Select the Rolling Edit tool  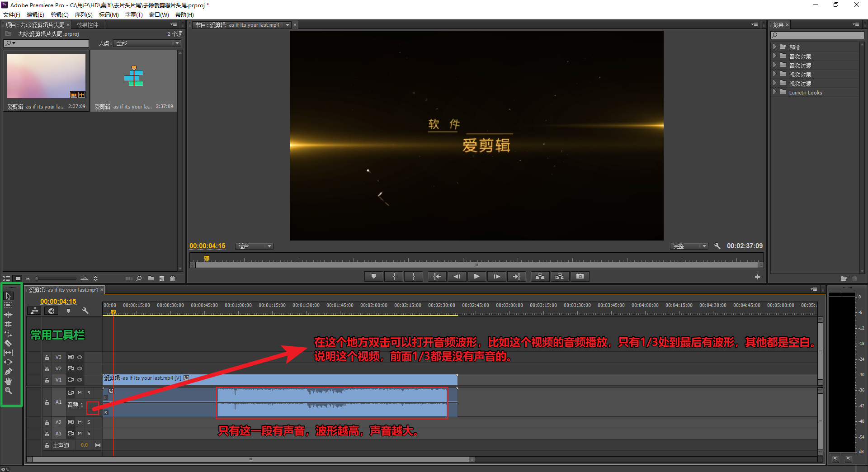pos(8,324)
